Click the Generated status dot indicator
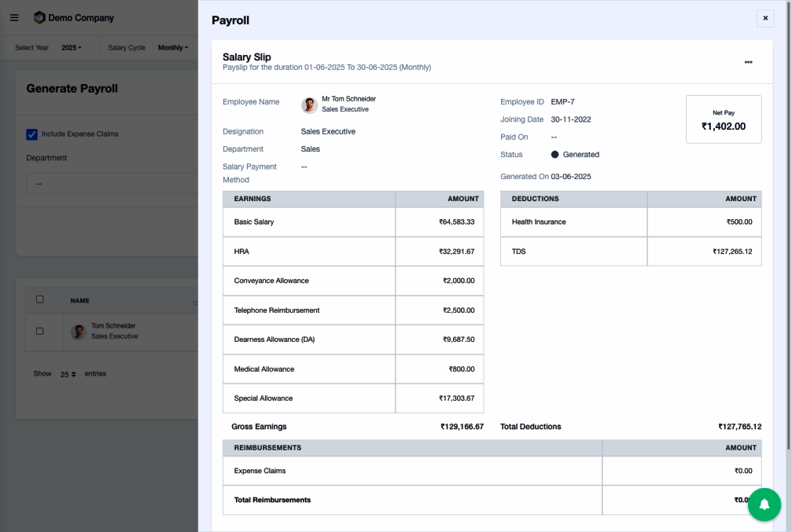792x532 pixels. point(554,155)
